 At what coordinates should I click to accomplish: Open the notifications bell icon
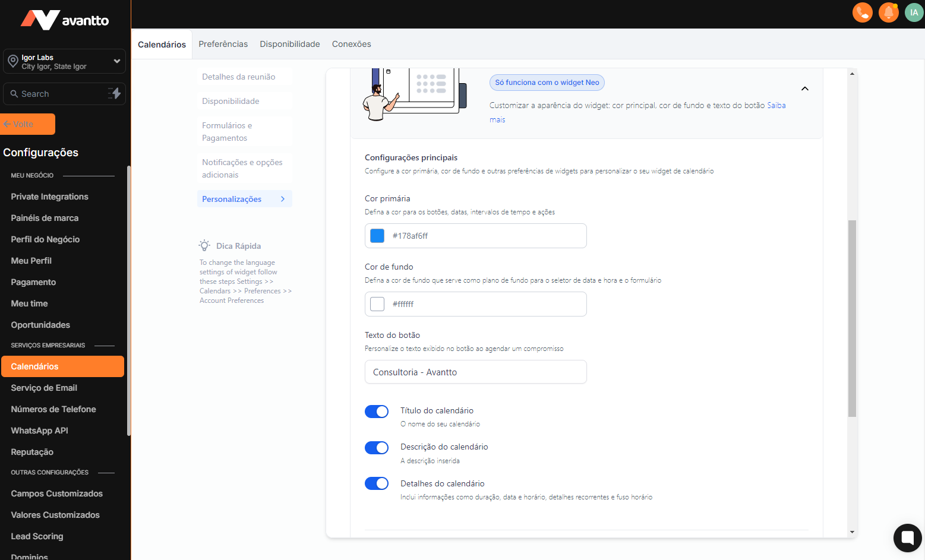(x=888, y=12)
